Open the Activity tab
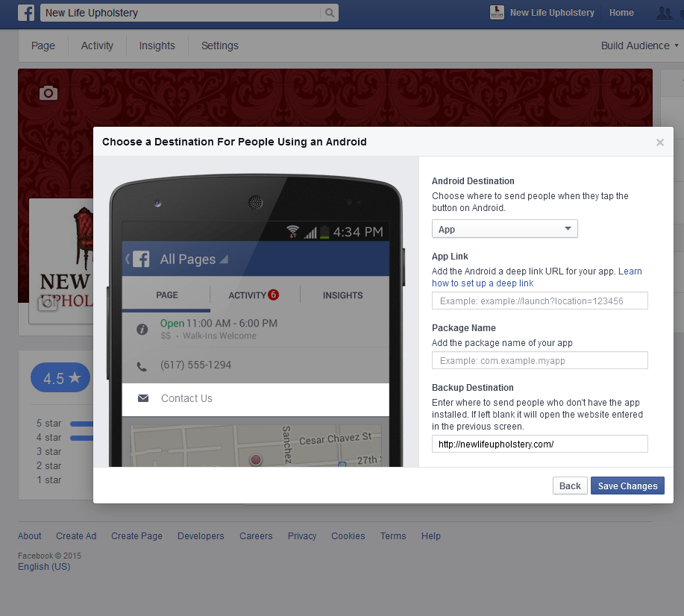The width and height of the screenshot is (684, 616). (97, 45)
